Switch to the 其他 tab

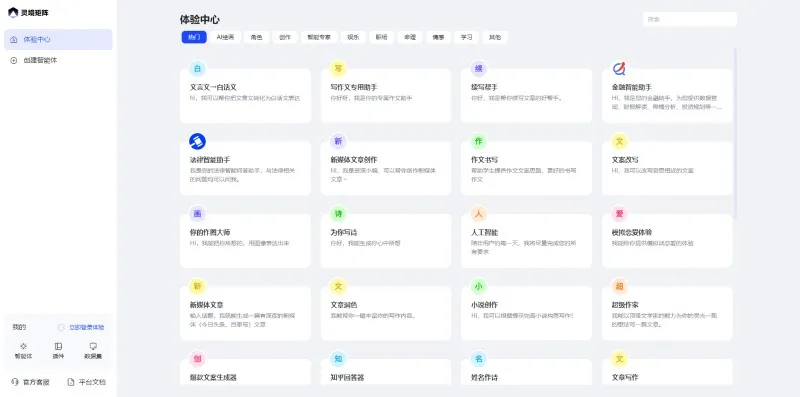pyautogui.click(x=495, y=37)
